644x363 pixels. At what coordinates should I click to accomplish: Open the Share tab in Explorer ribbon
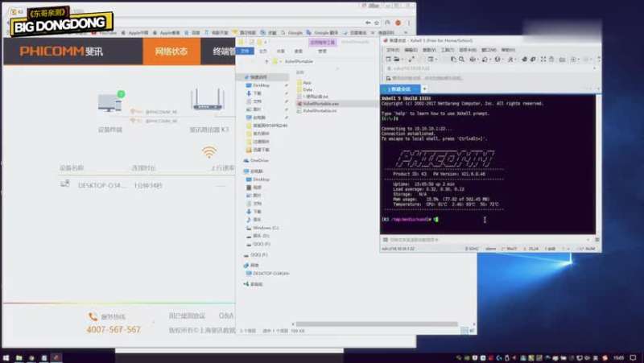point(280,52)
